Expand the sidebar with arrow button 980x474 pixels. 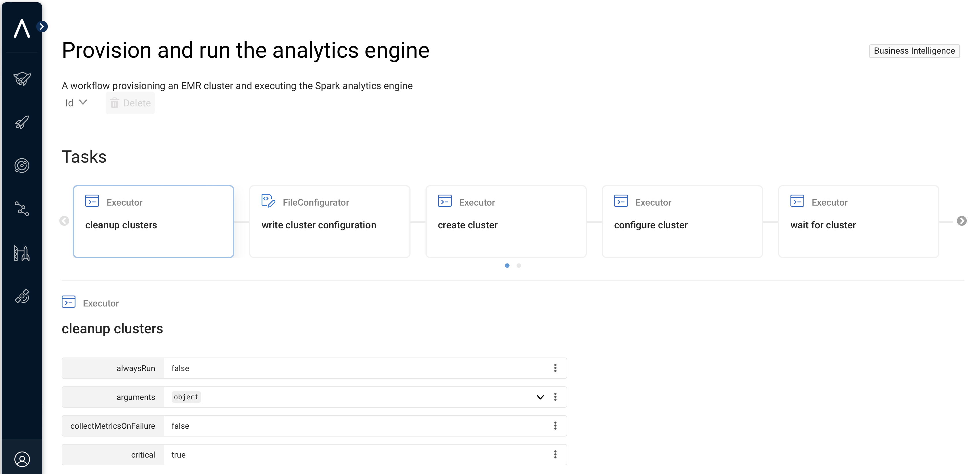click(42, 27)
